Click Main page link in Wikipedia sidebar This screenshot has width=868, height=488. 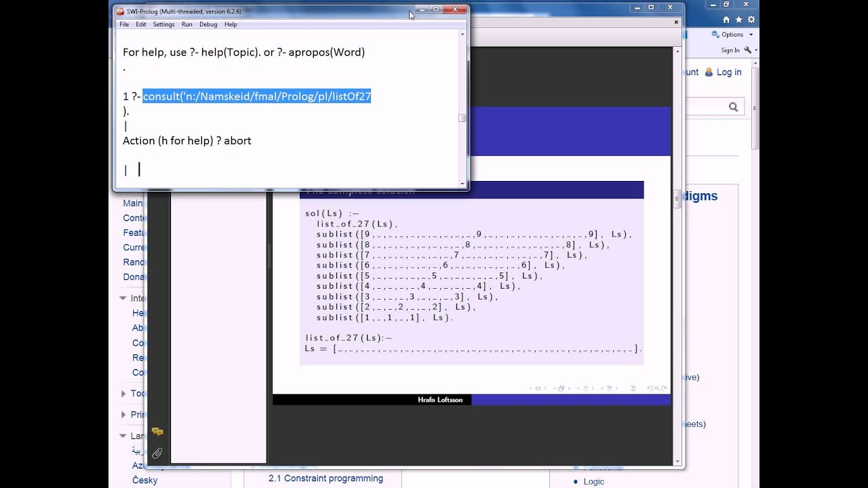(133, 203)
